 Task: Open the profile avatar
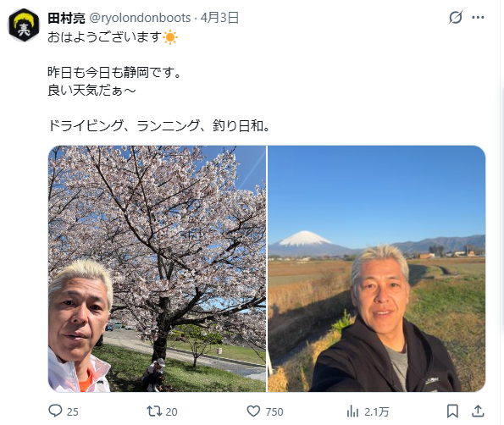coord(24,25)
